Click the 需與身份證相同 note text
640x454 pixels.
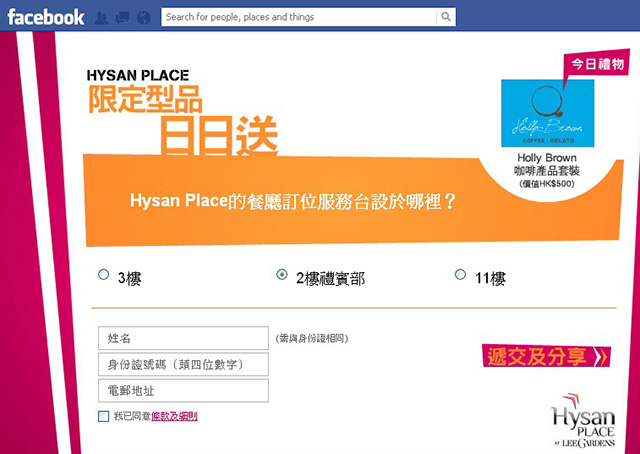click(312, 338)
